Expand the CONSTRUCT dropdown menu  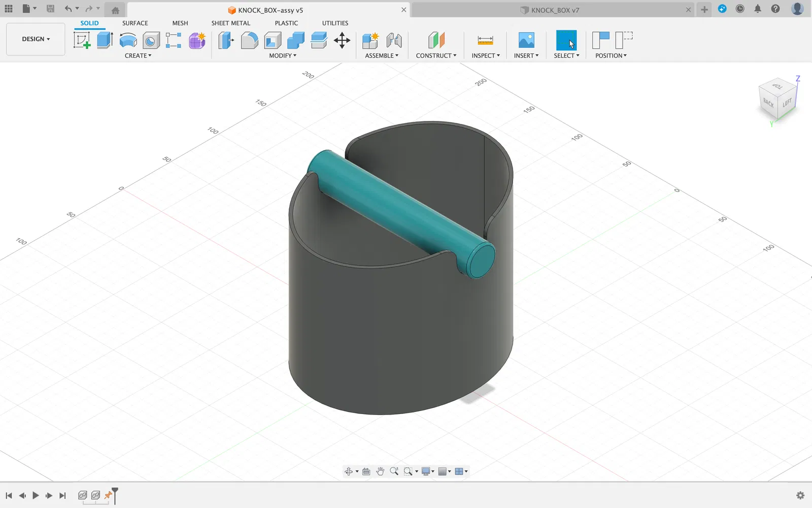(x=436, y=56)
